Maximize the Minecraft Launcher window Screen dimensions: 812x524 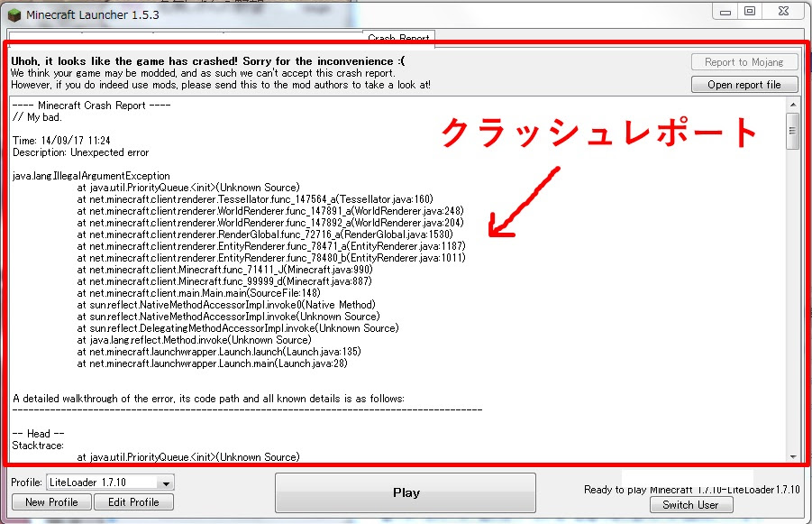click(x=749, y=12)
